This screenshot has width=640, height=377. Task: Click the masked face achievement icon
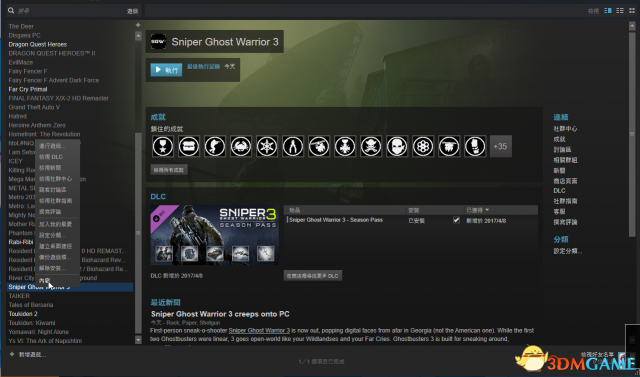click(x=397, y=146)
